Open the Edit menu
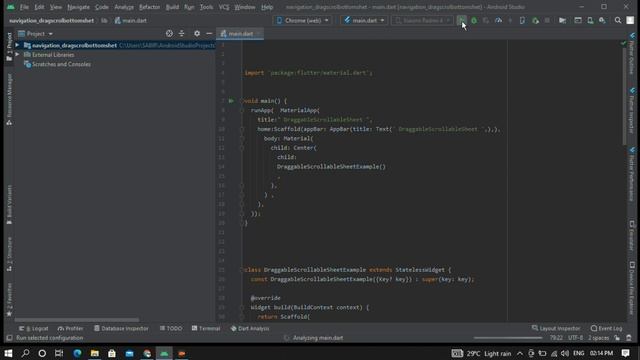 point(39,7)
